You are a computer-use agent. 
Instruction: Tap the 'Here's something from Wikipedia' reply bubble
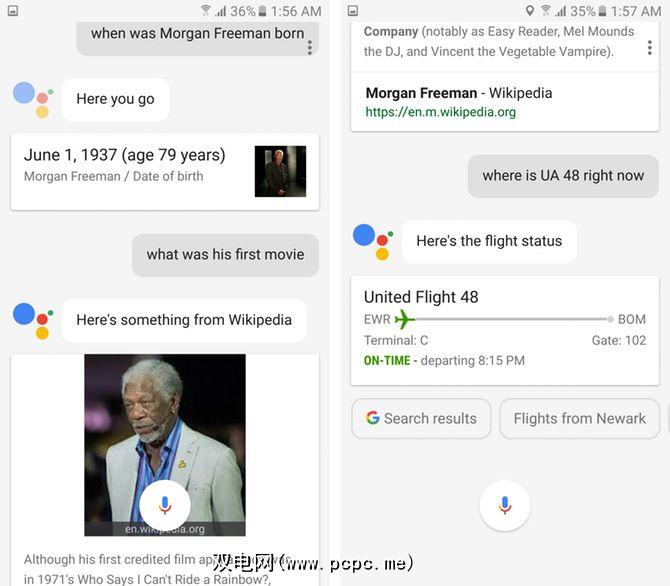coord(184,320)
